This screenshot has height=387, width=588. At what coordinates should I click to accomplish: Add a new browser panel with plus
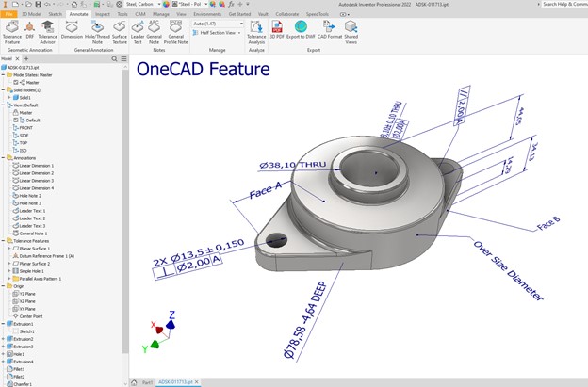coord(26,58)
